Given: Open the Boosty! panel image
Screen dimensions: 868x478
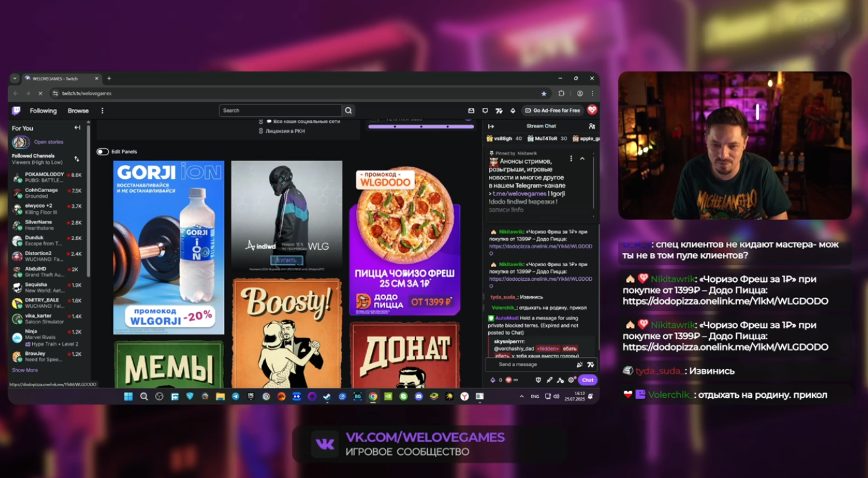Looking at the screenshot, I should [x=286, y=333].
